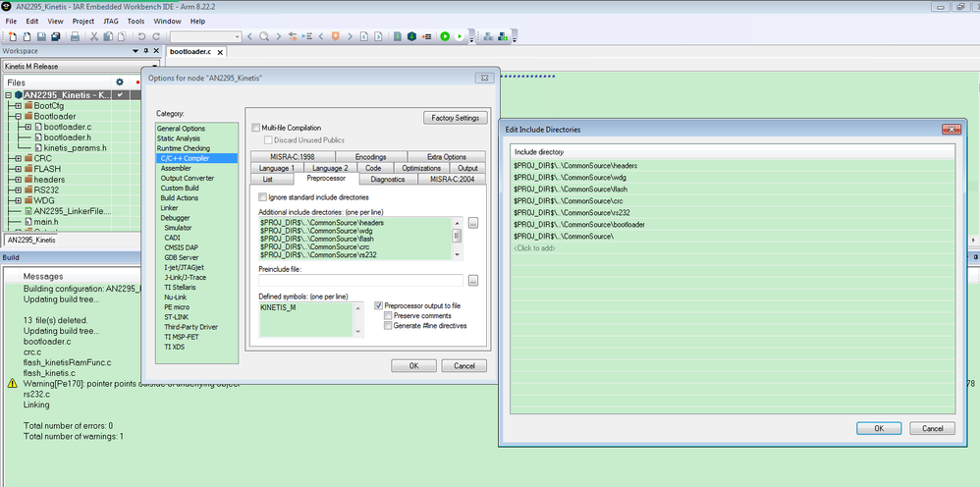Click the Paste toolbar icon
The image size is (980, 487).
[x=122, y=37]
